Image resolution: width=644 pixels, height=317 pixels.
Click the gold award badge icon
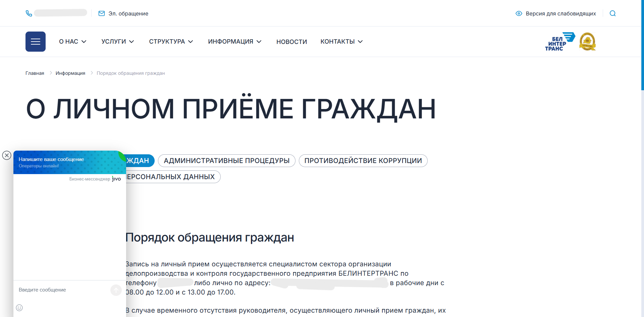587,42
